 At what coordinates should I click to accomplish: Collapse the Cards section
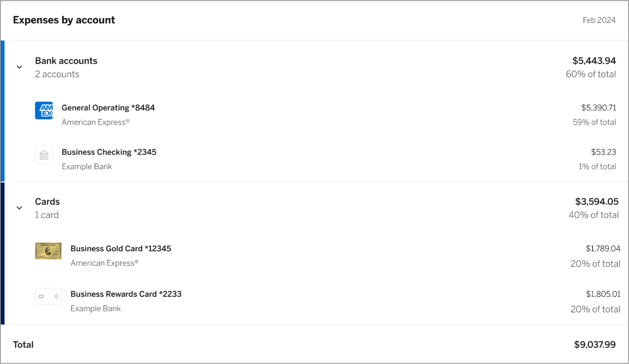19,208
